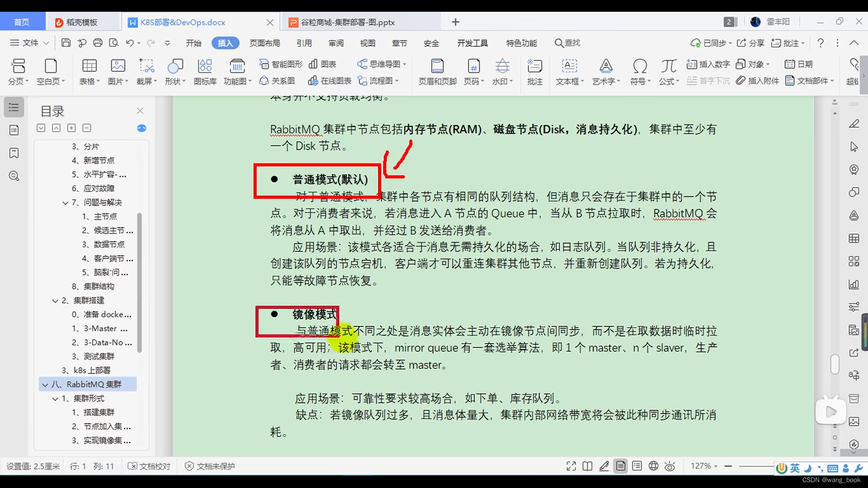Open the 文件 menu dropdown
Screen dimensions: 868x488
click(29, 43)
